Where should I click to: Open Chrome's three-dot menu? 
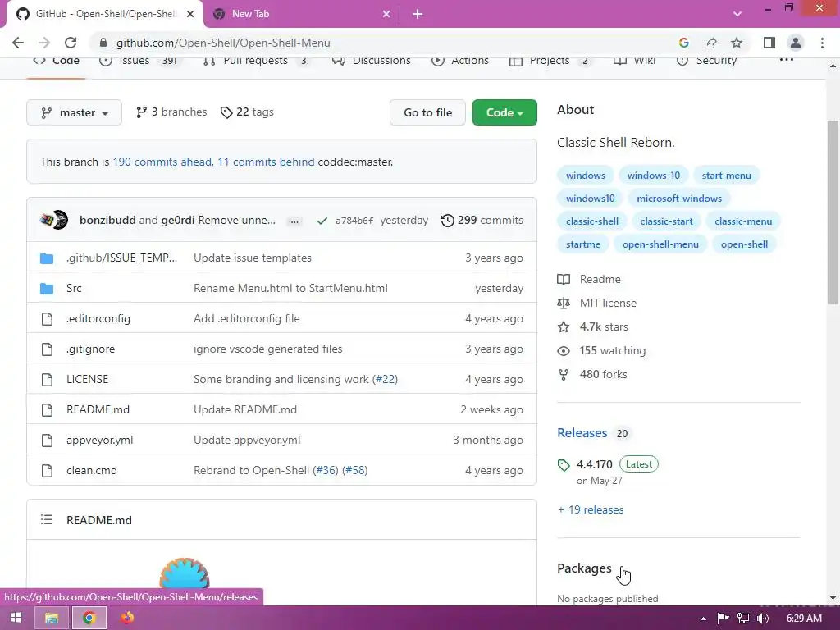[x=822, y=43]
